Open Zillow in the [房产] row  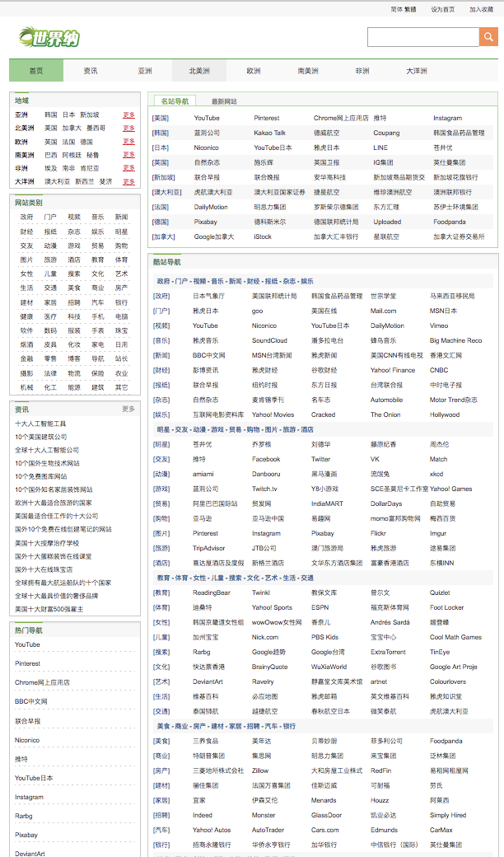[x=260, y=770]
